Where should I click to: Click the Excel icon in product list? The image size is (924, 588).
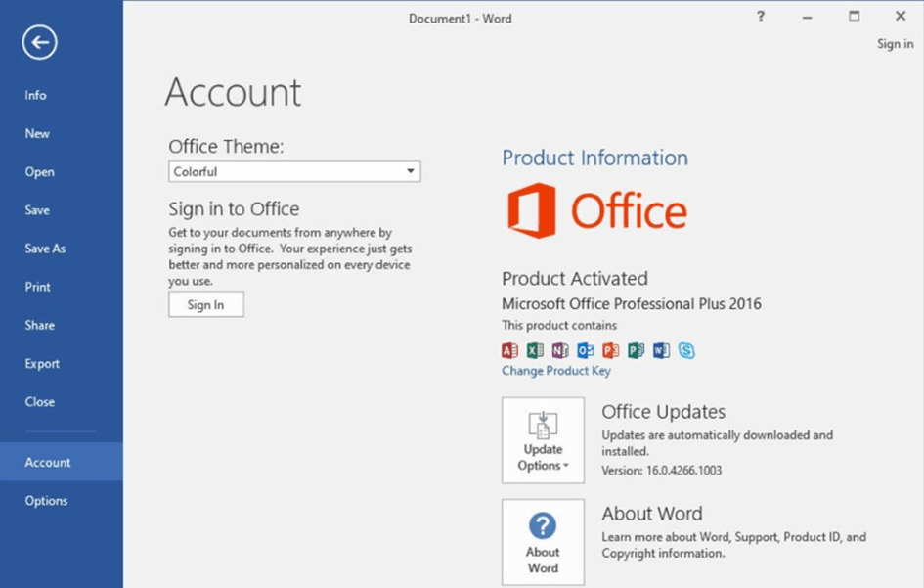tap(535, 350)
